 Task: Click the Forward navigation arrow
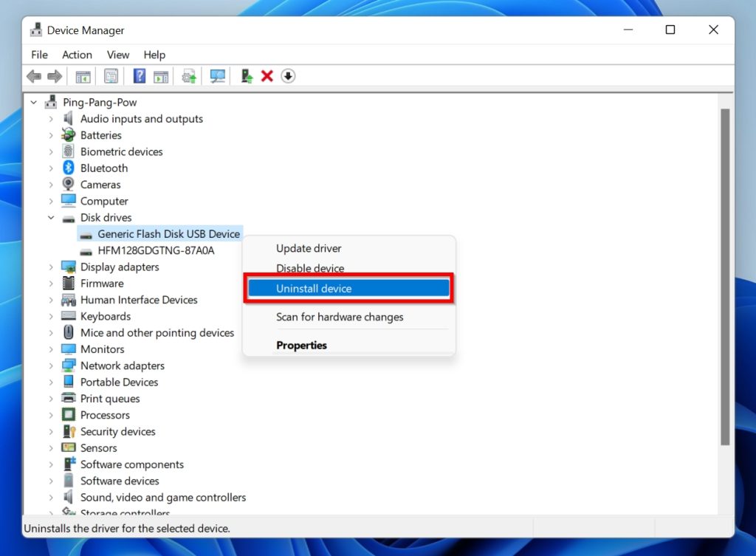tap(55, 76)
